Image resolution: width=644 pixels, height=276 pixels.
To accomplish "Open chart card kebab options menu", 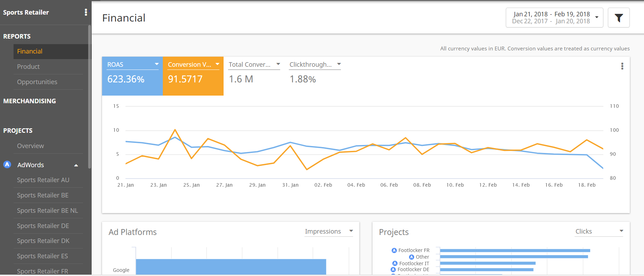I will click(622, 66).
